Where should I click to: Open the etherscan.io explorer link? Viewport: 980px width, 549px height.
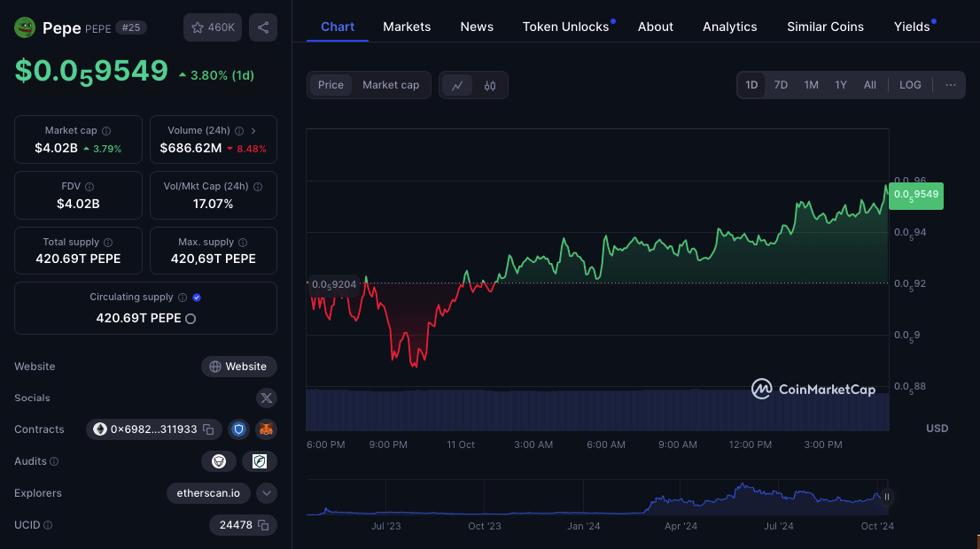tap(208, 493)
